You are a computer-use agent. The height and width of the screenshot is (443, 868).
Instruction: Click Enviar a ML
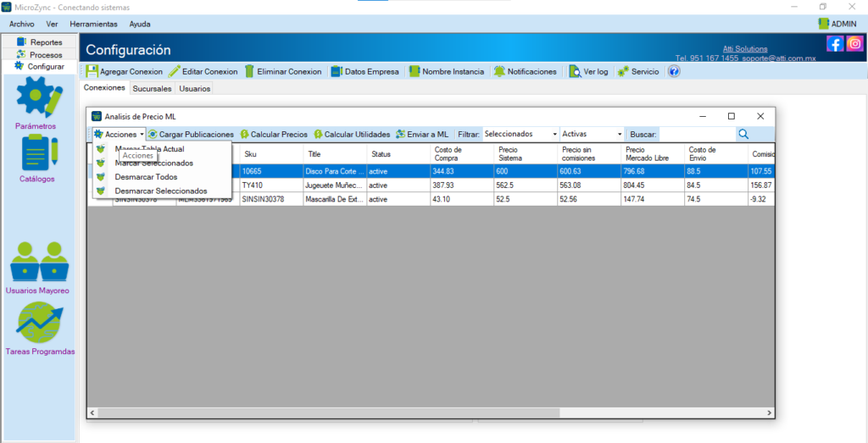pyautogui.click(x=422, y=134)
